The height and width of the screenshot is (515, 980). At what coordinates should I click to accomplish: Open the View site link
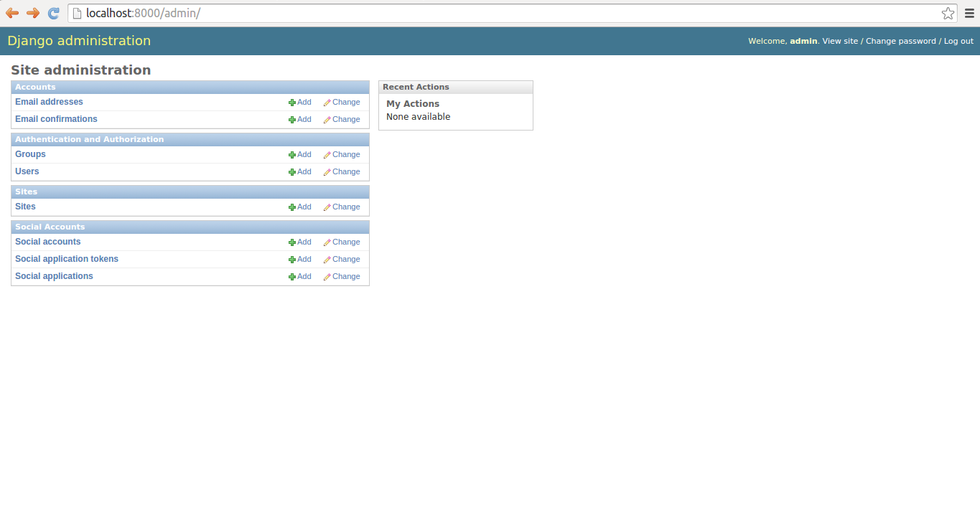[840, 41]
